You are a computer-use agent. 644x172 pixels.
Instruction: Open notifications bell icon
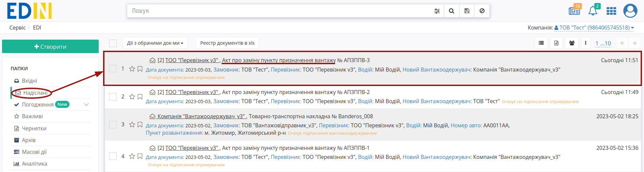tap(593, 10)
